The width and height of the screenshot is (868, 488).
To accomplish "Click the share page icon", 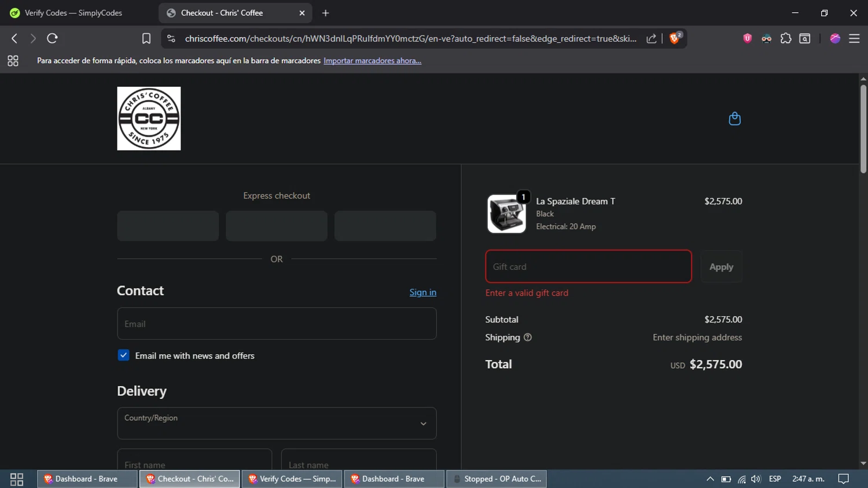I will (652, 38).
